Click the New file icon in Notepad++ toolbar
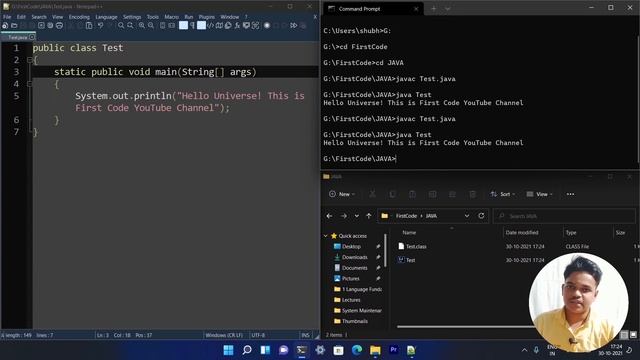Viewport: 640px width, 360px height. tap(5, 25)
